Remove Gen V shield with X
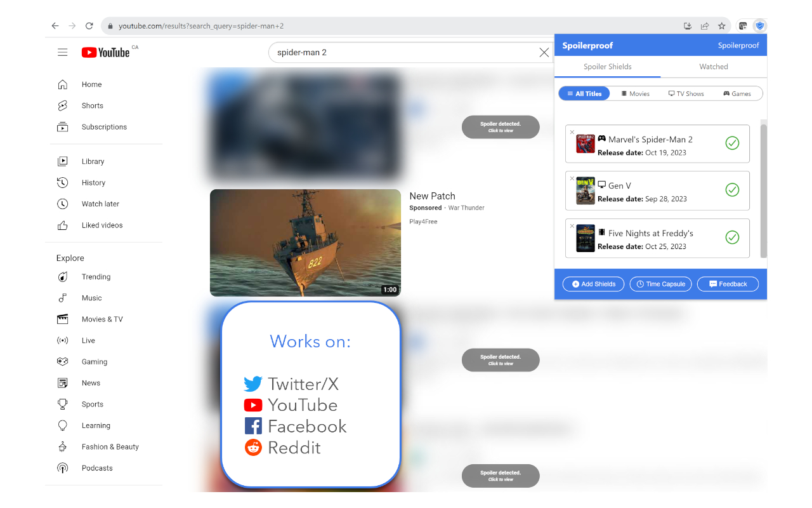The width and height of the screenshot is (812, 508). click(x=572, y=178)
